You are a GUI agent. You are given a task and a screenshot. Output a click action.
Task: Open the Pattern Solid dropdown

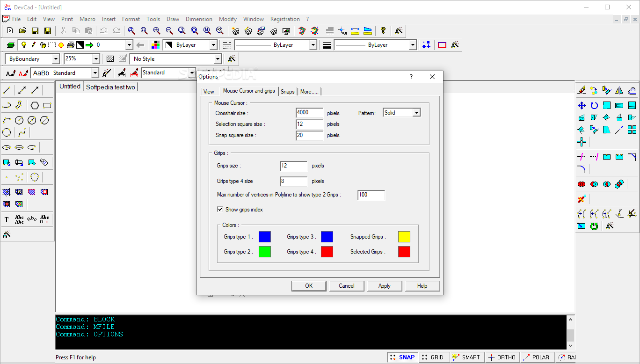[416, 113]
